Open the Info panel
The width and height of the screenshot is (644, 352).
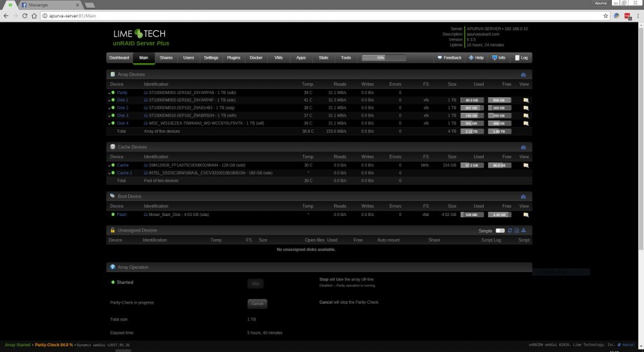pyautogui.click(x=498, y=58)
